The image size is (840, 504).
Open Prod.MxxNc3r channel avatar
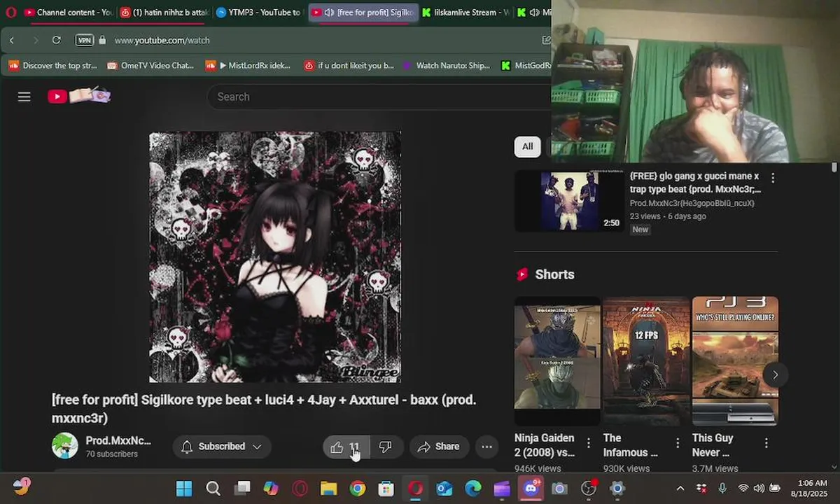65,446
